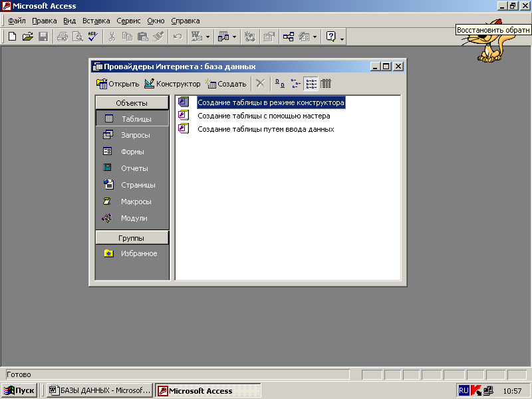Select Таблицы in the objects bar

coord(132,119)
